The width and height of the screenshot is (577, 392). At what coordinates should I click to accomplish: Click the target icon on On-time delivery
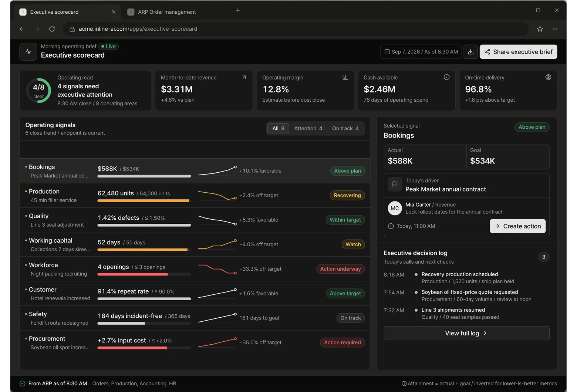(548, 77)
